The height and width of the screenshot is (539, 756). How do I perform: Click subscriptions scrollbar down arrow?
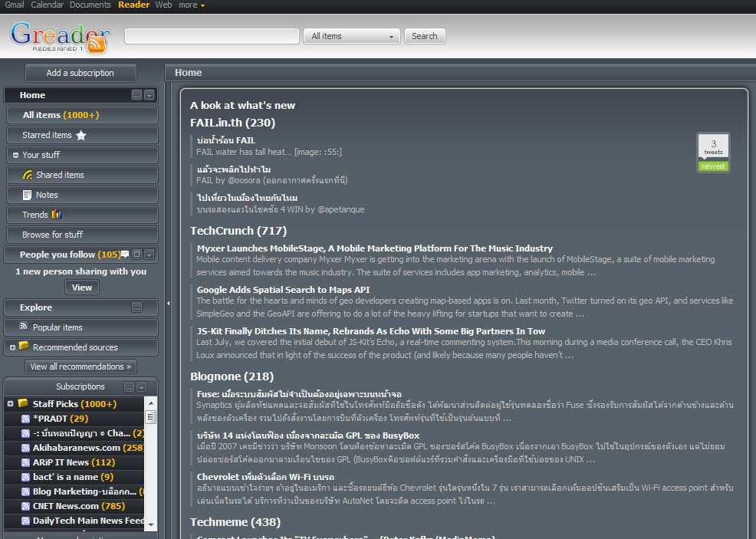[151, 524]
